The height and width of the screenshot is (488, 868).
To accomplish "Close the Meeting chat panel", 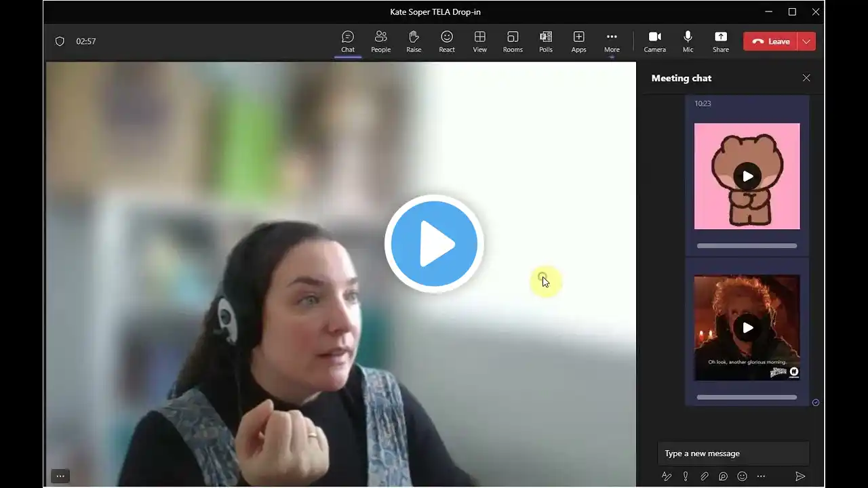I will pos(806,78).
